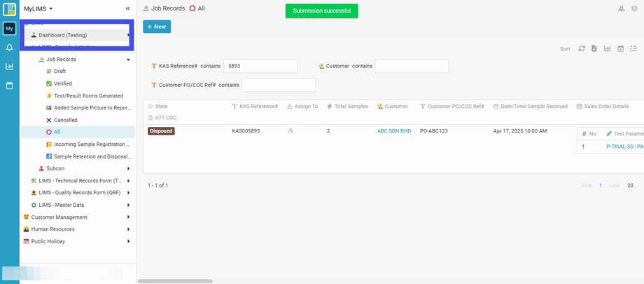The height and width of the screenshot is (284, 644).
Task: Click the Submission successful notification
Action: pos(321,11)
